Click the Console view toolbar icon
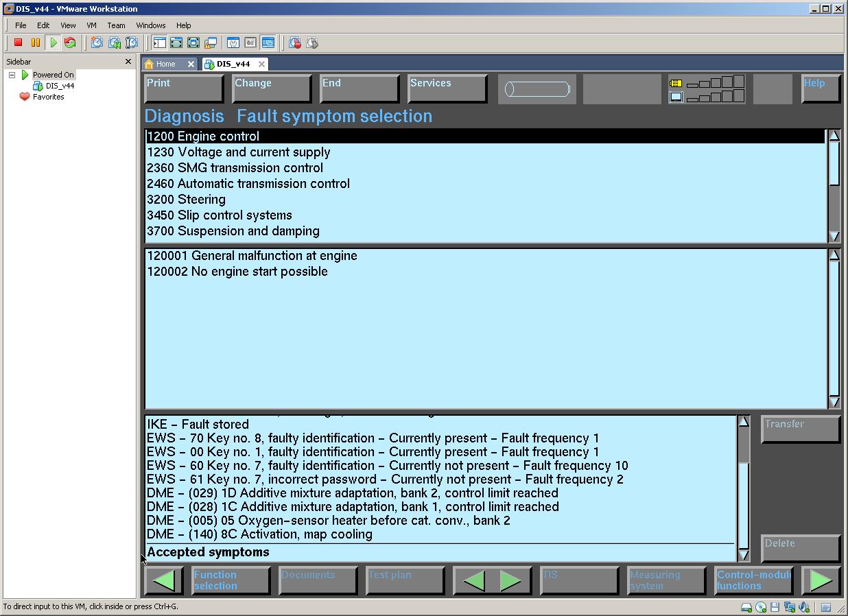The height and width of the screenshot is (616, 848). tap(268, 43)
